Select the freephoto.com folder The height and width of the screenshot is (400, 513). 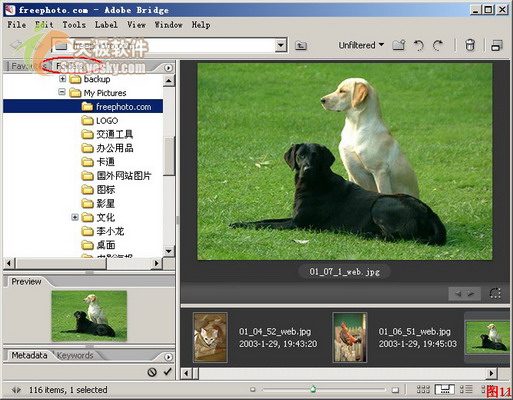[x=83, y=106]
